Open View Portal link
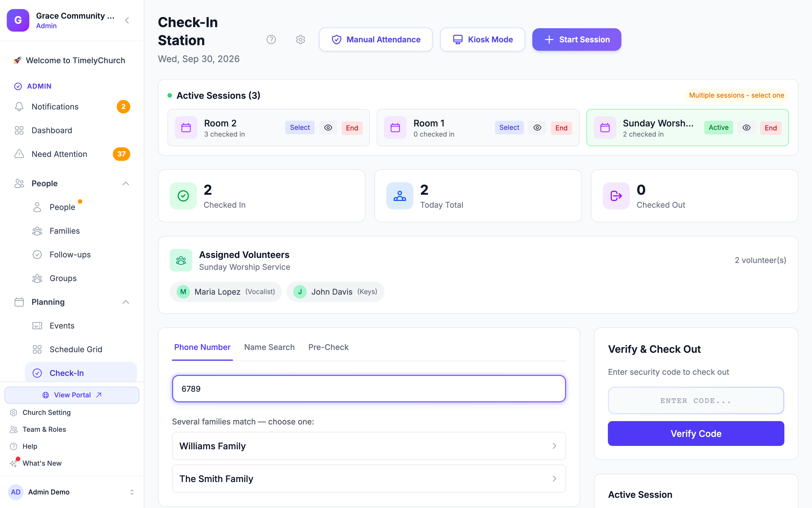This screenshot has width=812, height=508. point(72,395)
